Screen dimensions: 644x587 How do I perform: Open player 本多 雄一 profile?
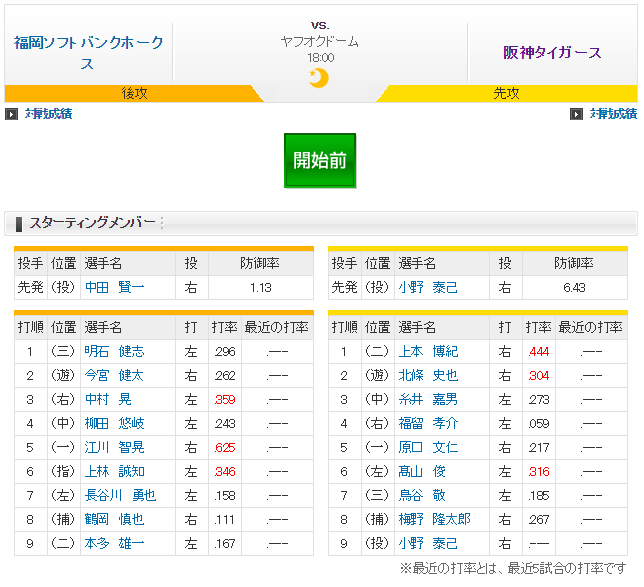[115, 543]
